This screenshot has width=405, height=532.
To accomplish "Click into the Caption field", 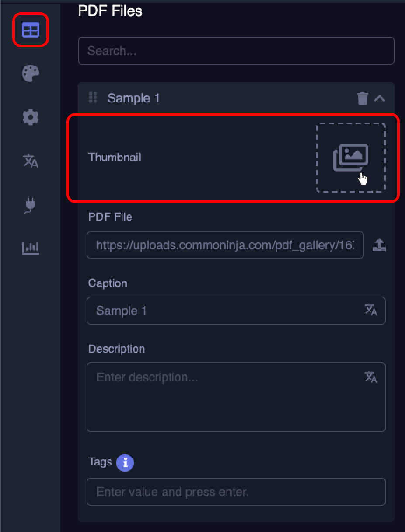I will tap(236, 311).
